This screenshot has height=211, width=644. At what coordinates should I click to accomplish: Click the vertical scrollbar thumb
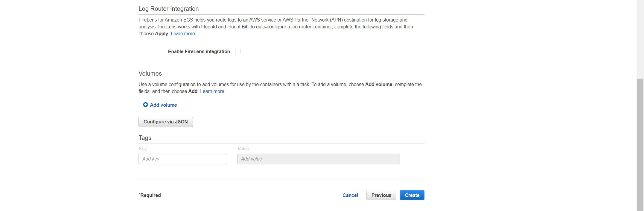pos(640,143)
